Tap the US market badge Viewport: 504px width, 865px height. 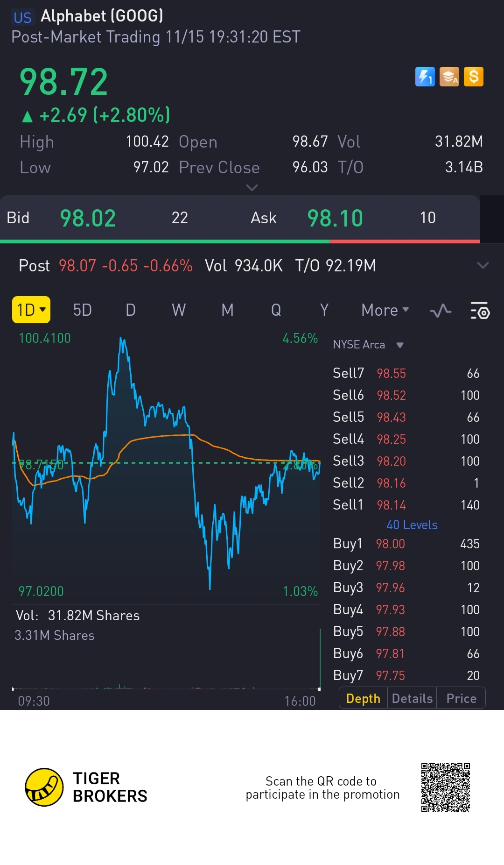(x=22, y=17)
